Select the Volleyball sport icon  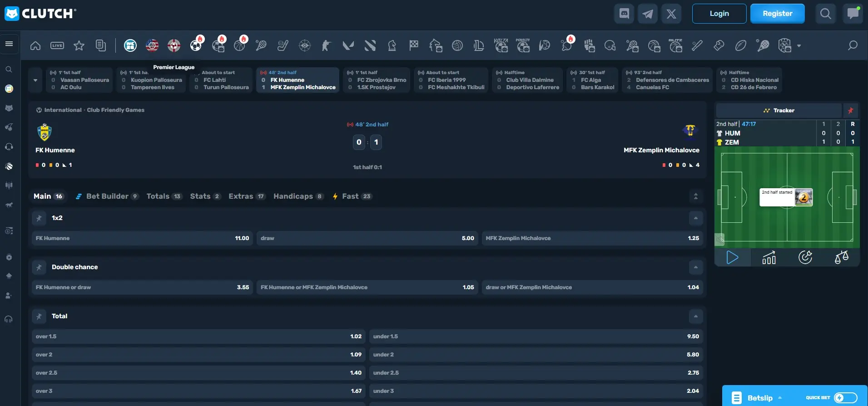pos(457,45)
